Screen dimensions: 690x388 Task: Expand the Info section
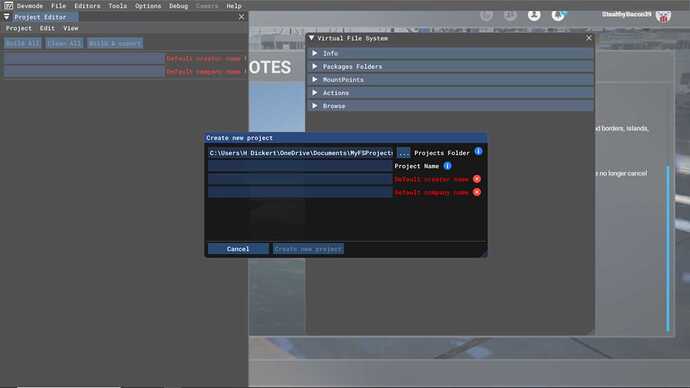click(x=450, y=53)
